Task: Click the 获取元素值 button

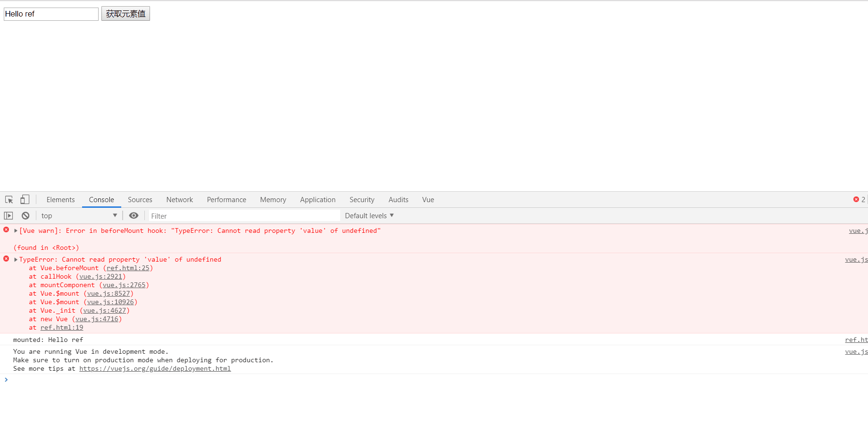Action: (125, 14)
